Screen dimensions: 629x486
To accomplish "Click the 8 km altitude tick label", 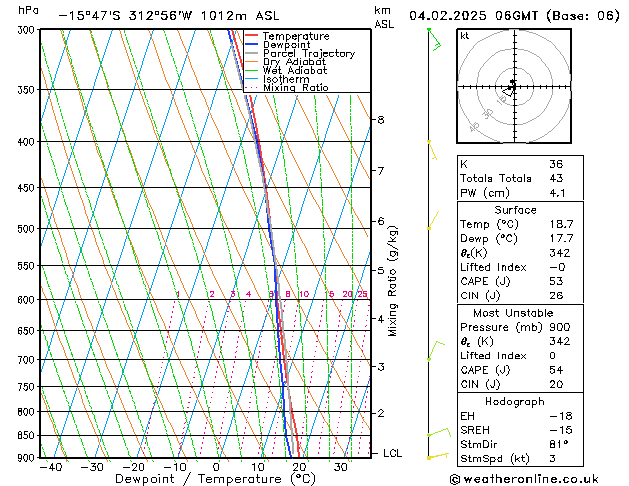I will (x=380, y=119).
